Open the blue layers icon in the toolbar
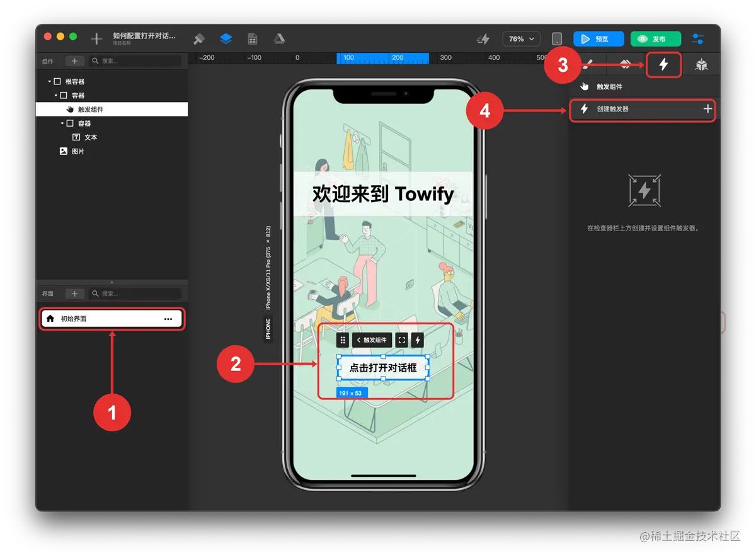Viewport: 756px width, 558px height. 226,38
